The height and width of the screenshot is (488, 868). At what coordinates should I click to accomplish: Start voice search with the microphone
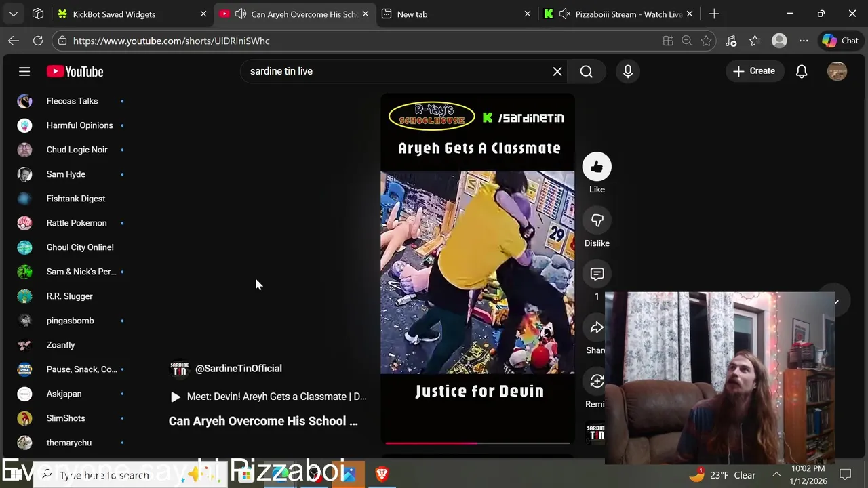pyautogui.click(x=628, y=71)
